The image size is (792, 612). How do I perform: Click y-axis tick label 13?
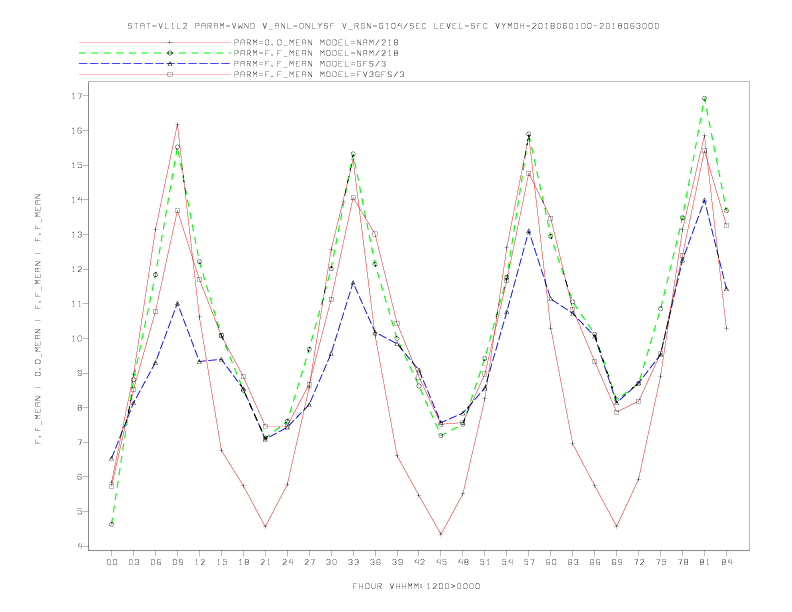click(x=77, y=234)
